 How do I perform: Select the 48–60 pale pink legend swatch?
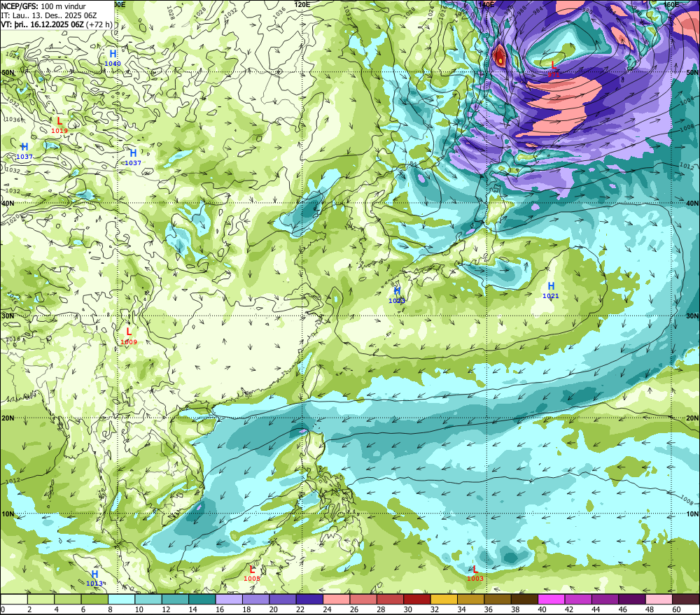click(x=659, y=599)
